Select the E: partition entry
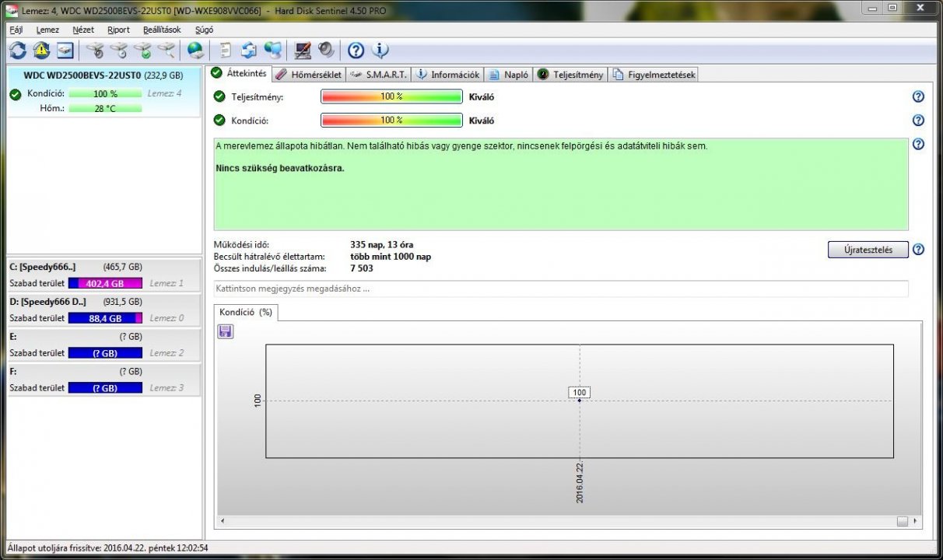The image size is (943, 560). (x=103, y=345)
